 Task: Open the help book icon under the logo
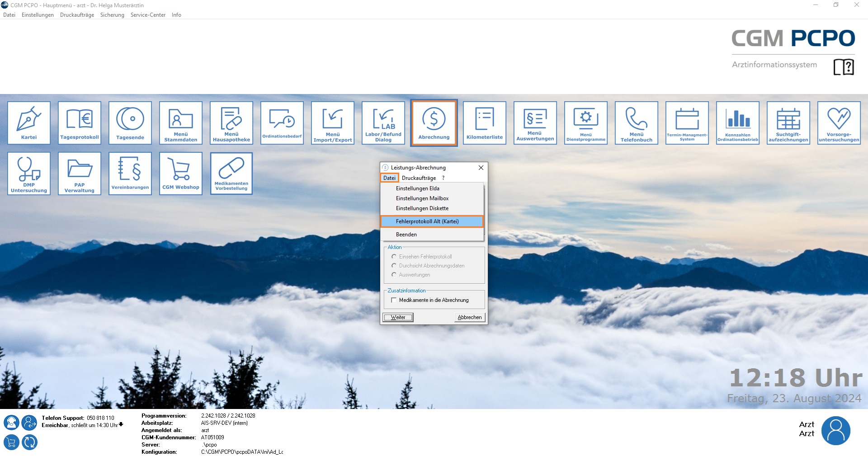843,67
